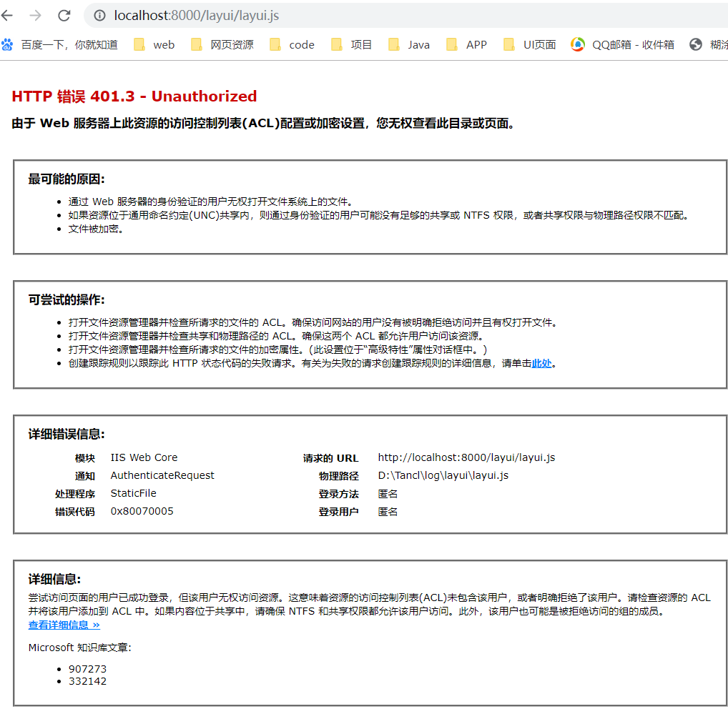Image resolution: width=728 pixels, height=709 pixels.
Task: Click the address bar URL field
Action: pyautogui.click(x=215, y=14)
